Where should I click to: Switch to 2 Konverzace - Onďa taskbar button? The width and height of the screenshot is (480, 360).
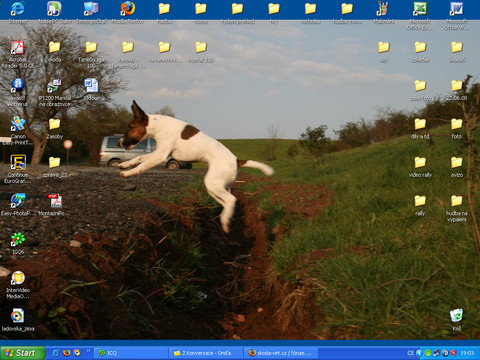[207, 353]
